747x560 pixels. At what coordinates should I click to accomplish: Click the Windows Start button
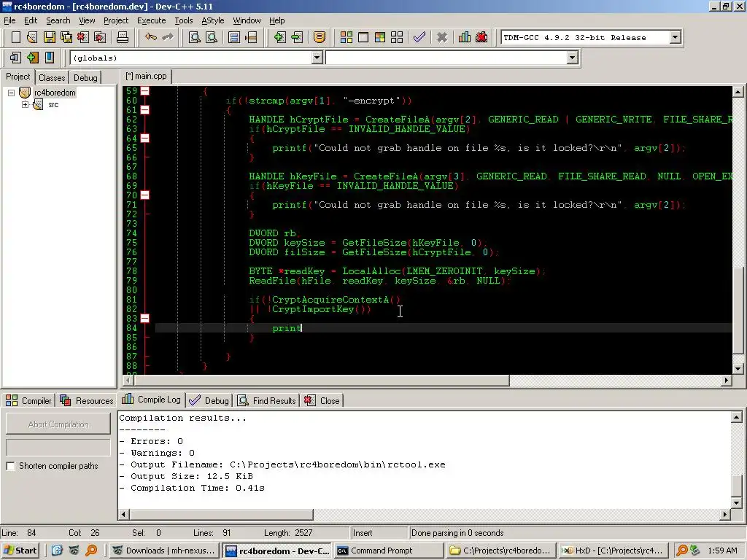click(x=20, y=551)
